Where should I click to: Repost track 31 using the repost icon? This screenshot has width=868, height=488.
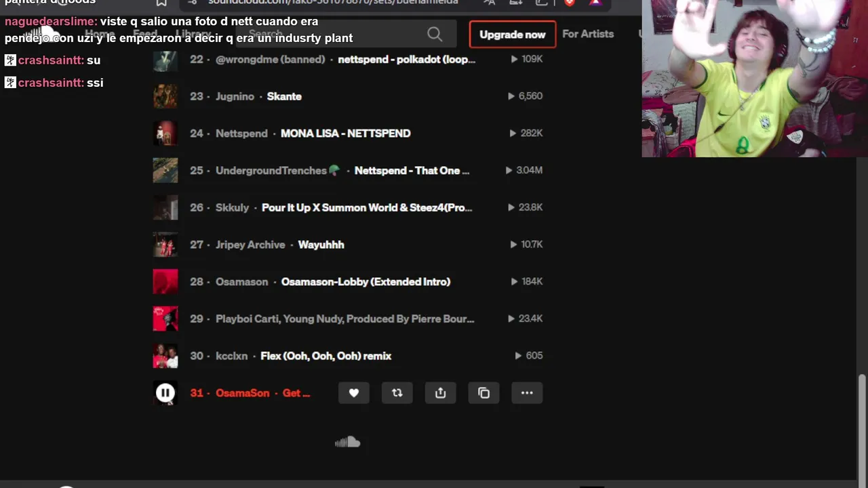click(x=397, y=393)
